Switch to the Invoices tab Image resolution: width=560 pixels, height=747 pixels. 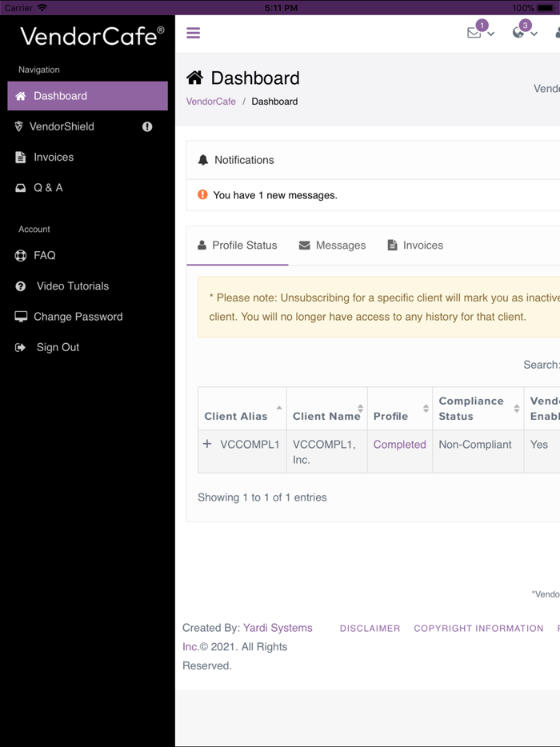click(415, 246)
